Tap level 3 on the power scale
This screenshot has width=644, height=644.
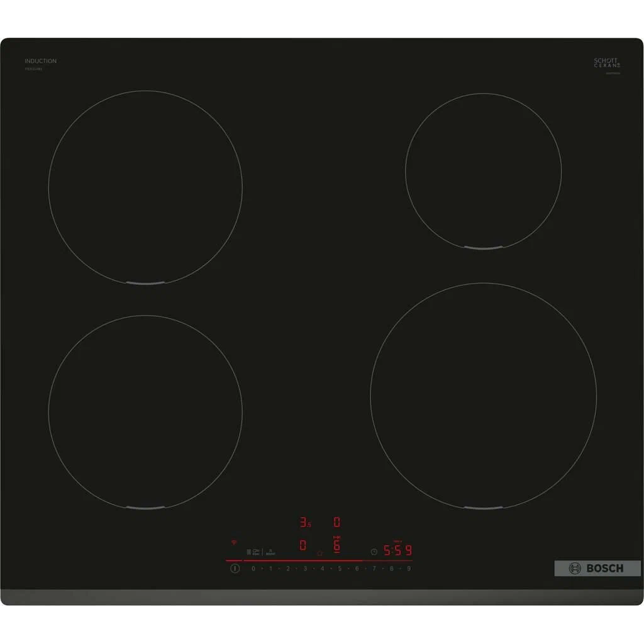click(305, 569)
